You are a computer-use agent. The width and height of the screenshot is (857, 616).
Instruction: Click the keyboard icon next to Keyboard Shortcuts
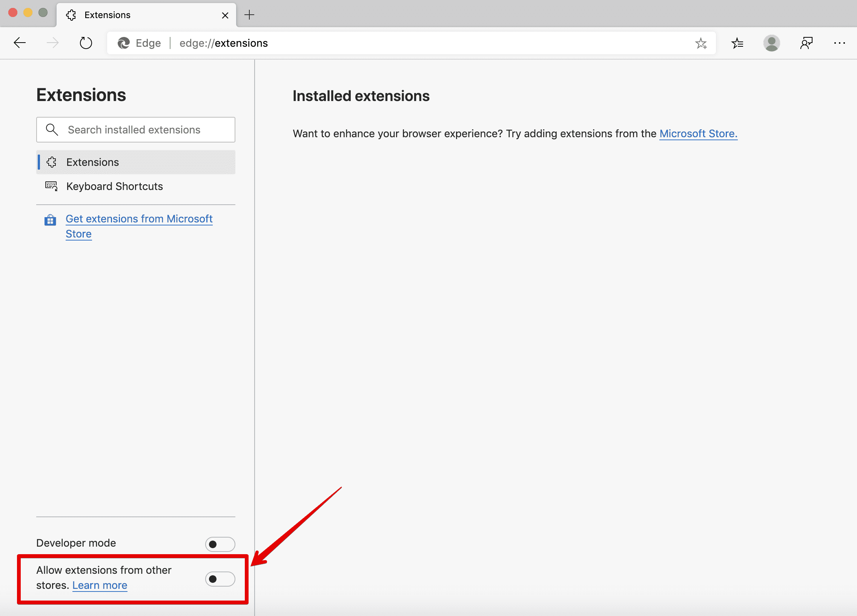tap(51, 186)
